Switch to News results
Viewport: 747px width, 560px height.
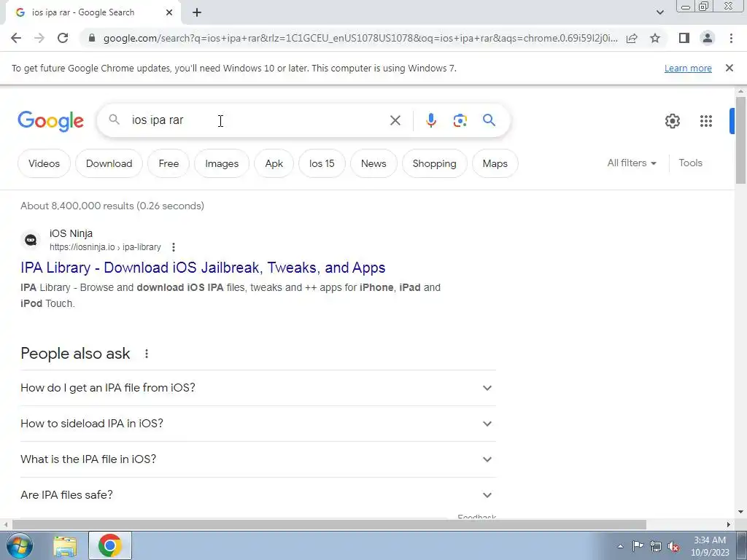point(373,163)
